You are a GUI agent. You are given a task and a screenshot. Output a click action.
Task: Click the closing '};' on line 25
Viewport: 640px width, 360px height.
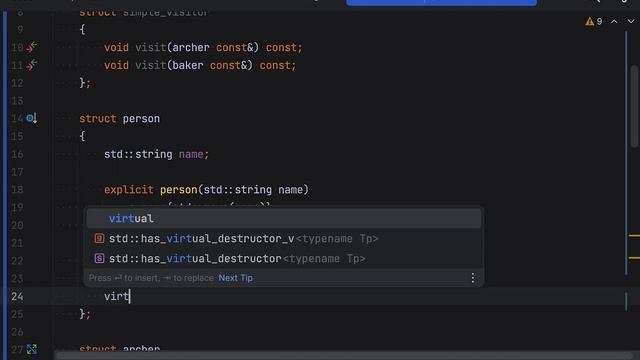pos(85,314)
